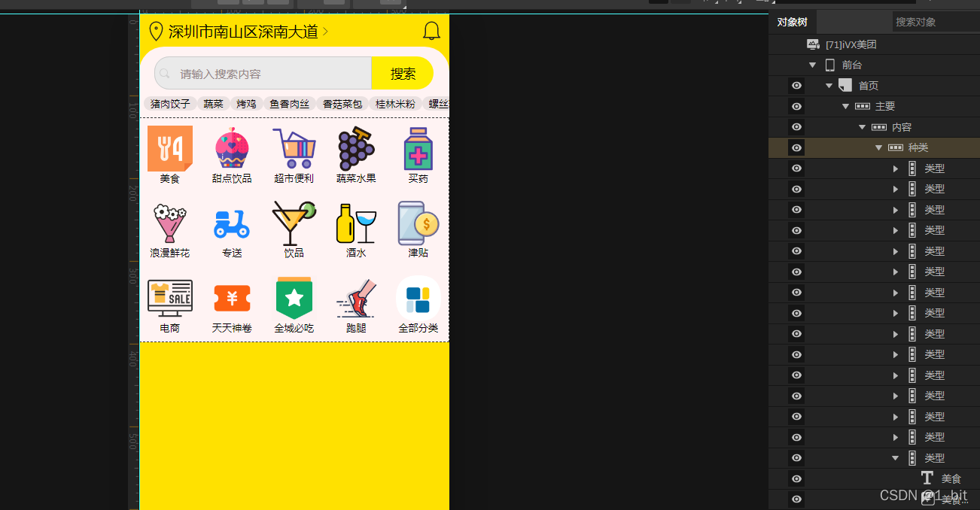Select the 美食 category icon
The height and width of the screenshot is (510, 980).
click(169, 149)
